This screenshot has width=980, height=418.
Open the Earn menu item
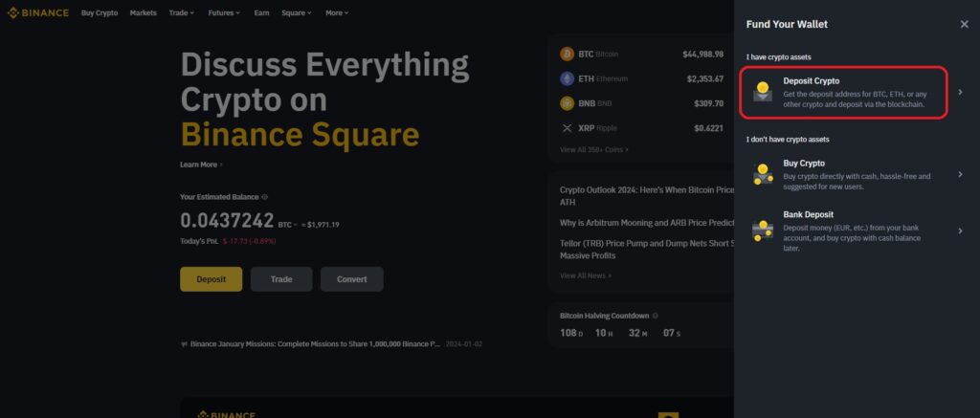261,12
